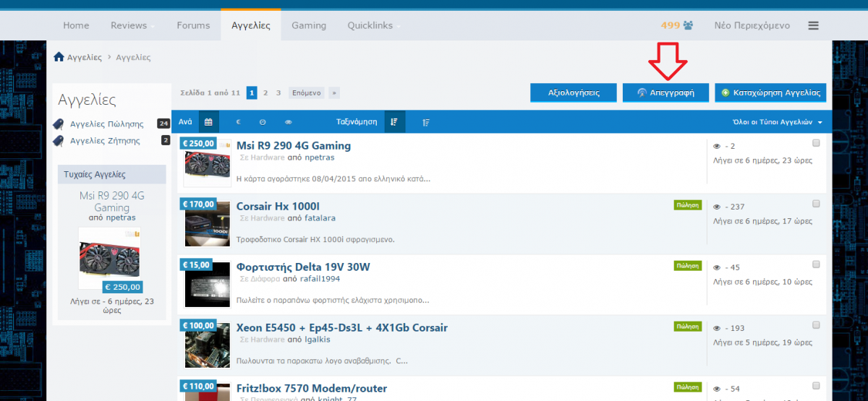Viewport: 868px width, 401px height.
Task: Select the Αγγελίες tab in the navbar
Action: tap(251, 25)
